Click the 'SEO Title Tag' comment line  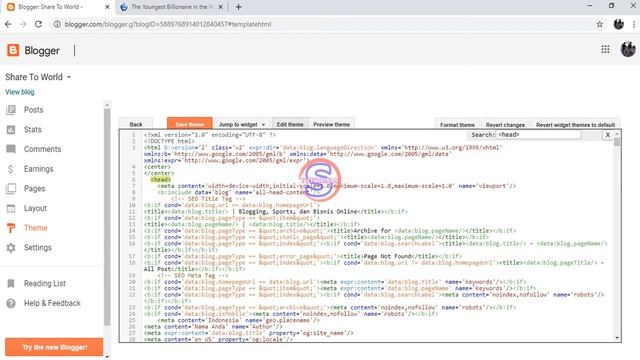coord(208,199)
